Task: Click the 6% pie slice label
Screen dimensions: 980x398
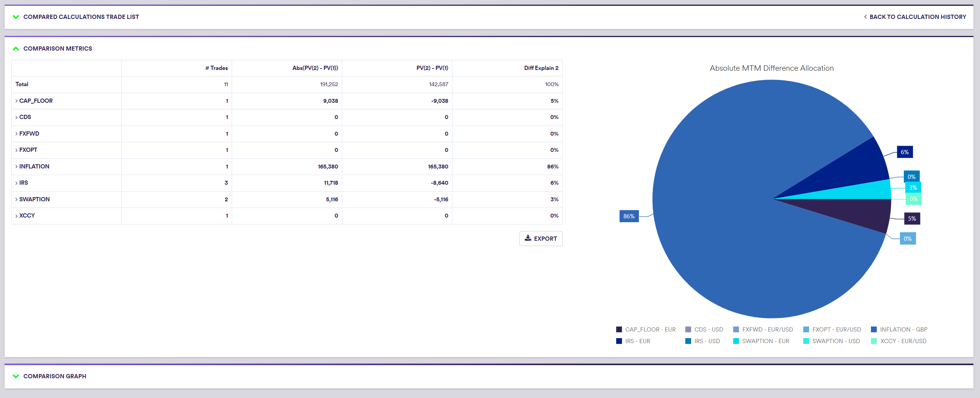Action: coord(905,152)
